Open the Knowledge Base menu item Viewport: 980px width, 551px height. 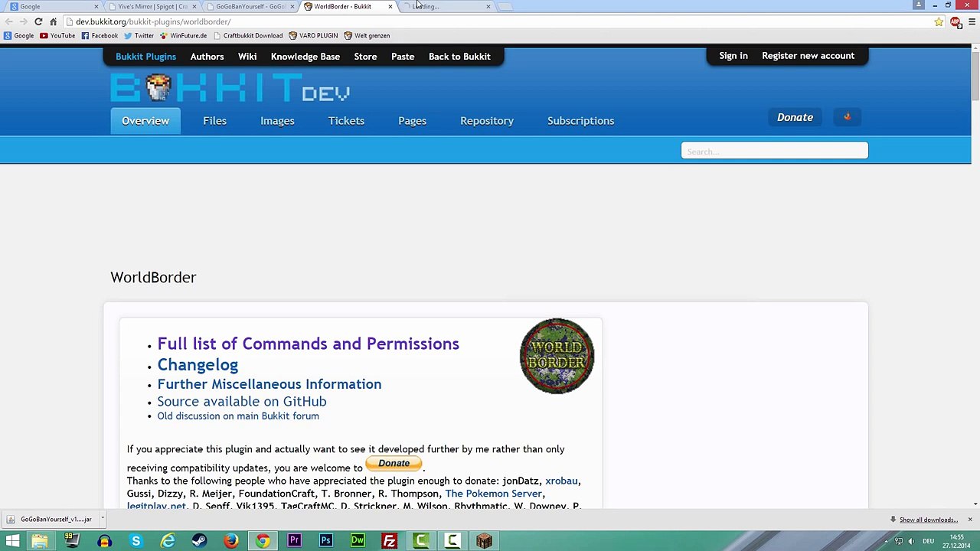click(x=305, y=57)
